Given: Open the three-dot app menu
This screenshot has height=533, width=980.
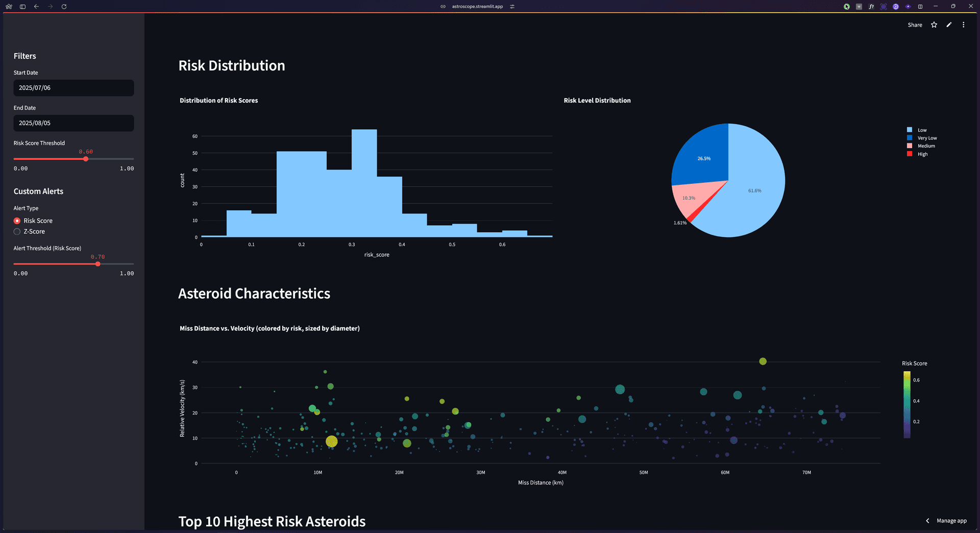Looking at the screenshot, I should click(x=963, y=25).
